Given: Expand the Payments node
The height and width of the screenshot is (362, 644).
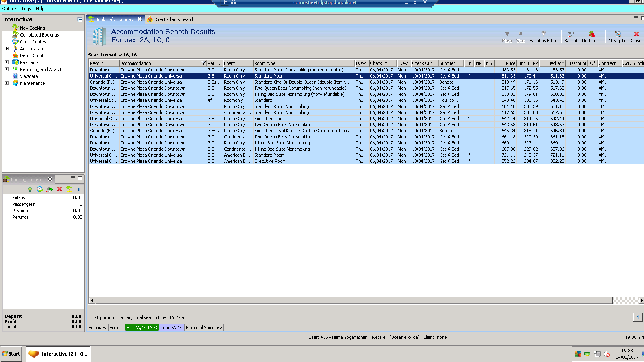Looking at the screenshot, I should point(6,62).
